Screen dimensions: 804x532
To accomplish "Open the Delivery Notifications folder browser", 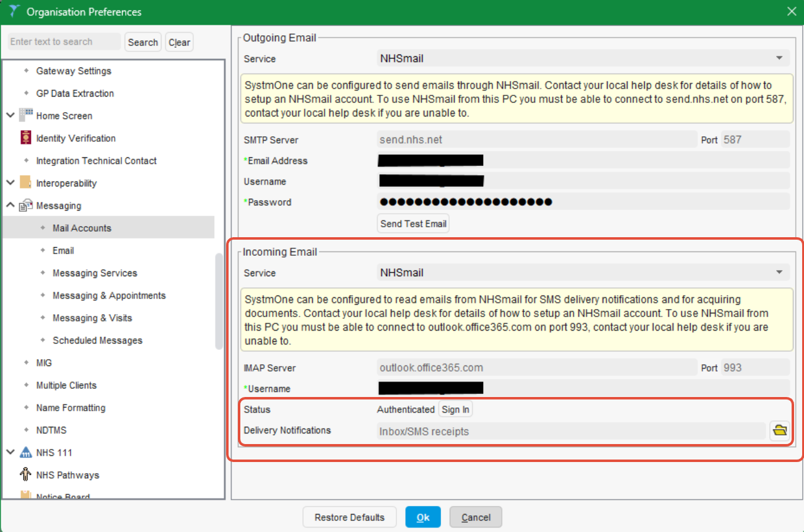I will (779, 429).
